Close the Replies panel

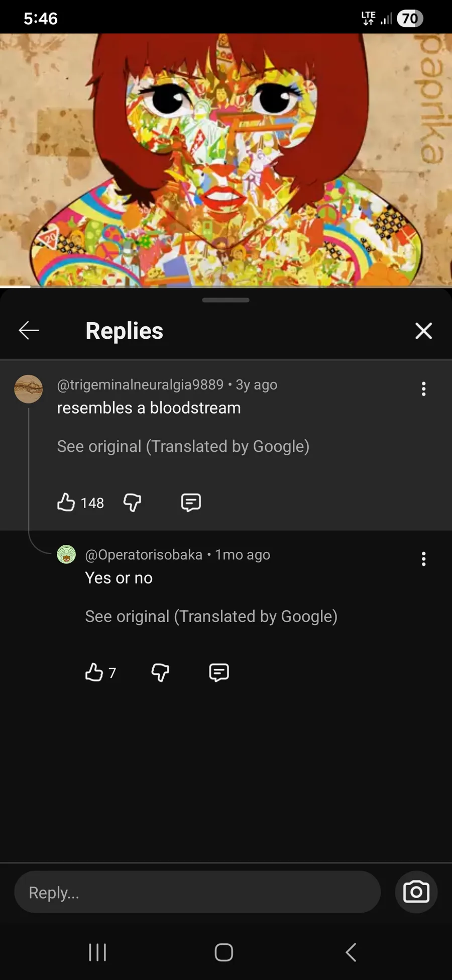[x=423, y=331]
